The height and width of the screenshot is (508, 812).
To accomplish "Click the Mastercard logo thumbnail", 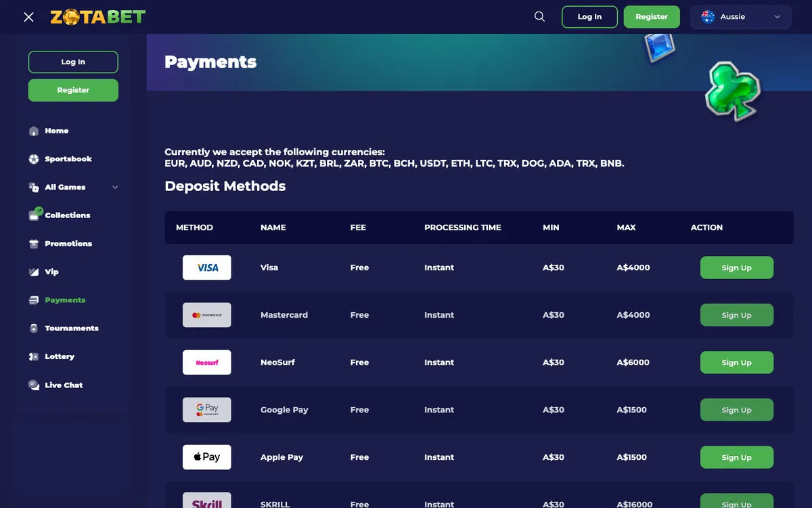I will point(207,315).
